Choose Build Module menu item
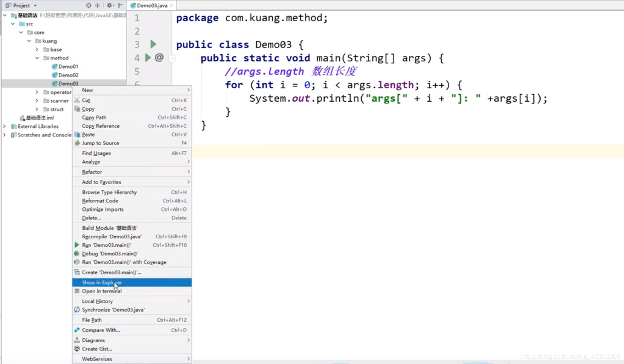The width and height of the screenshot is (624, 364). pyautogui.click(x=132, y=228)
